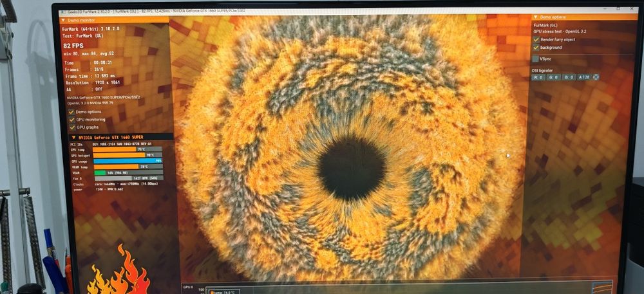This screenshot has width=644, height=294.
Task: Click the G: 0 color value field
Action: (x=554, y=77)
